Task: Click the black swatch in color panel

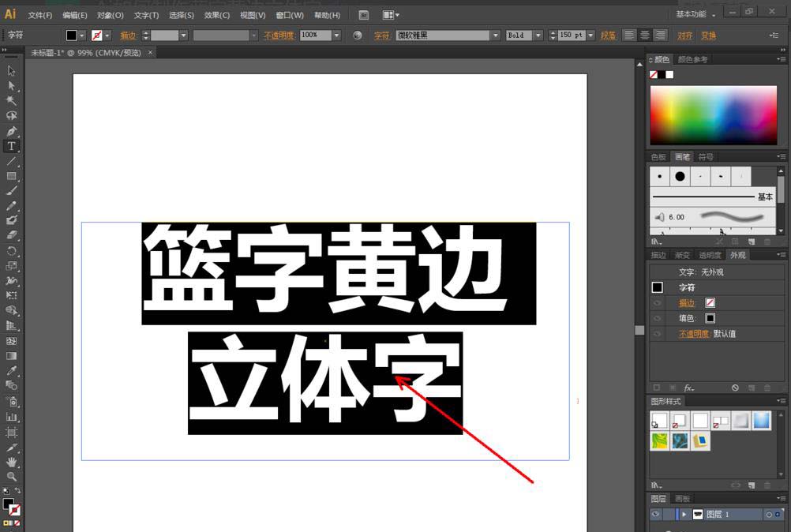Action: (x=662, y=75)
